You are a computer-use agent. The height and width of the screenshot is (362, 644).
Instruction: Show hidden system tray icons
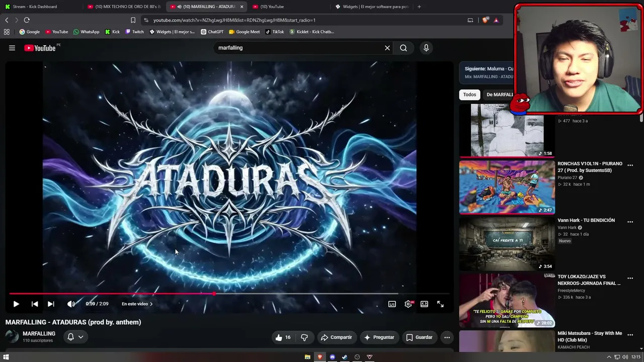coord(609,357)
